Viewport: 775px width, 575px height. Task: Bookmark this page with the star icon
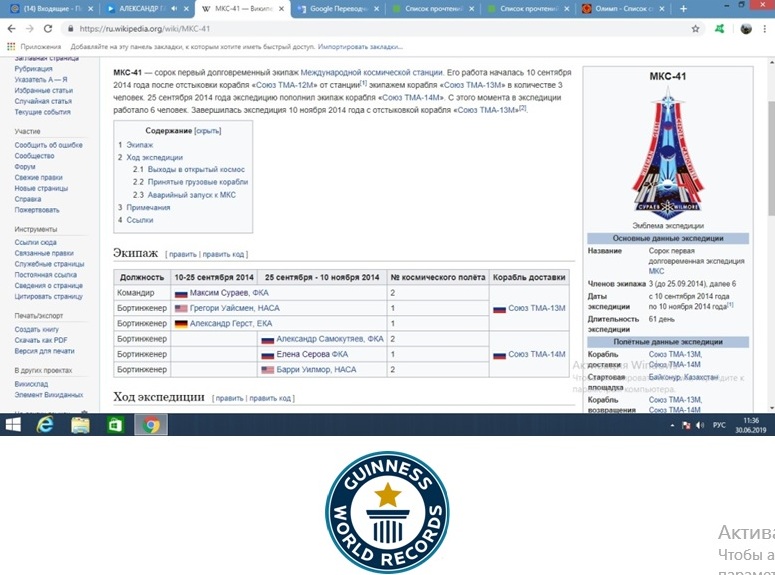pos(695,29)
